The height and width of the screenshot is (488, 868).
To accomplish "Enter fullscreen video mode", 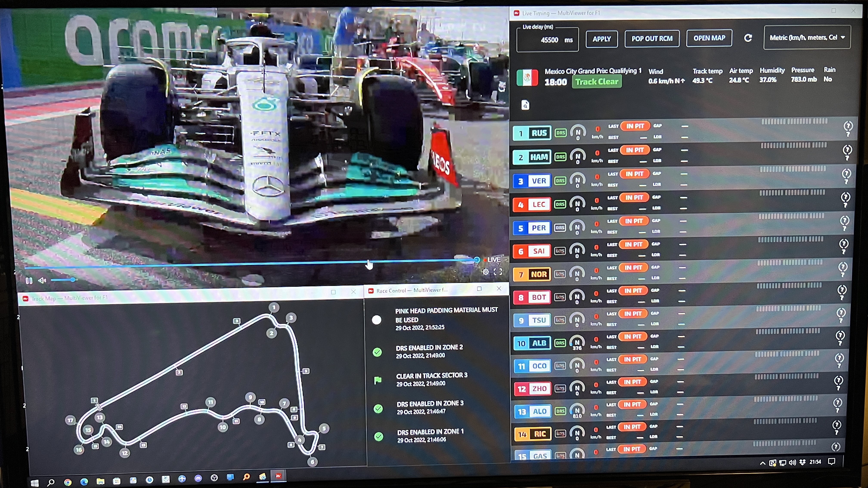I will 498,272.
